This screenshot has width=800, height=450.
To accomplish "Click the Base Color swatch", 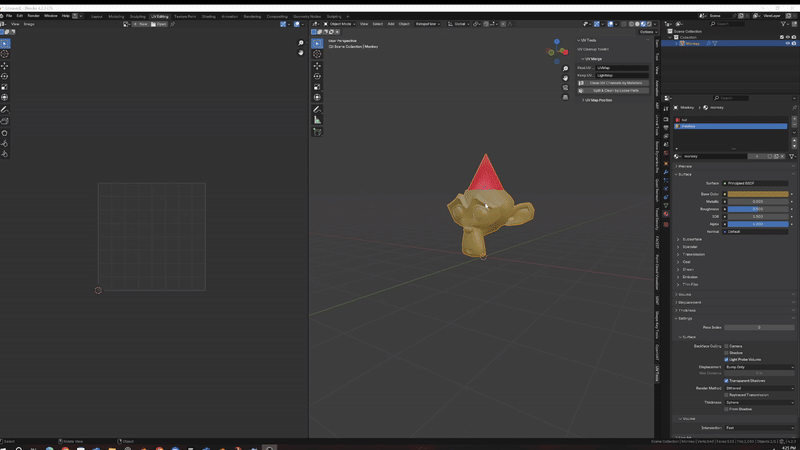I will [758, 194].
